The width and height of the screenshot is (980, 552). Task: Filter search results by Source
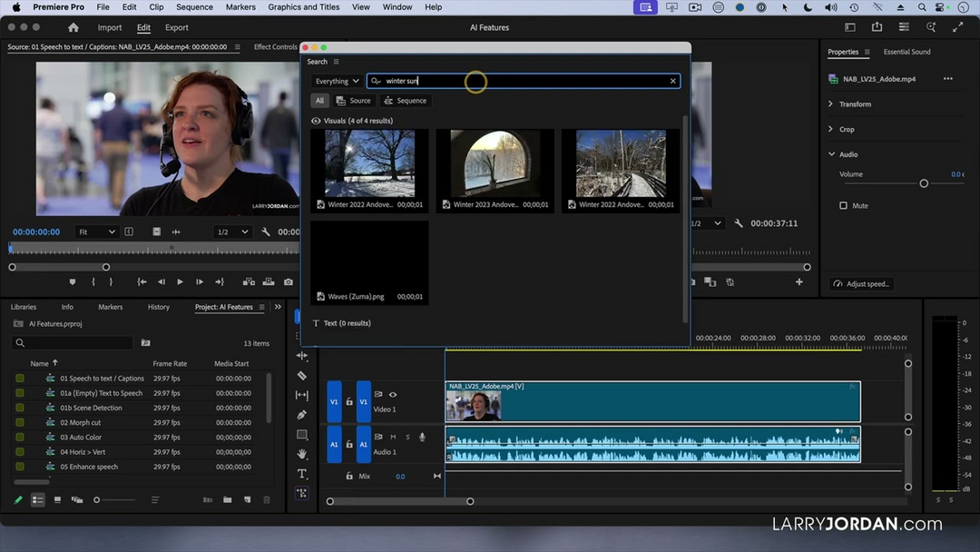[x=354, y=101]
